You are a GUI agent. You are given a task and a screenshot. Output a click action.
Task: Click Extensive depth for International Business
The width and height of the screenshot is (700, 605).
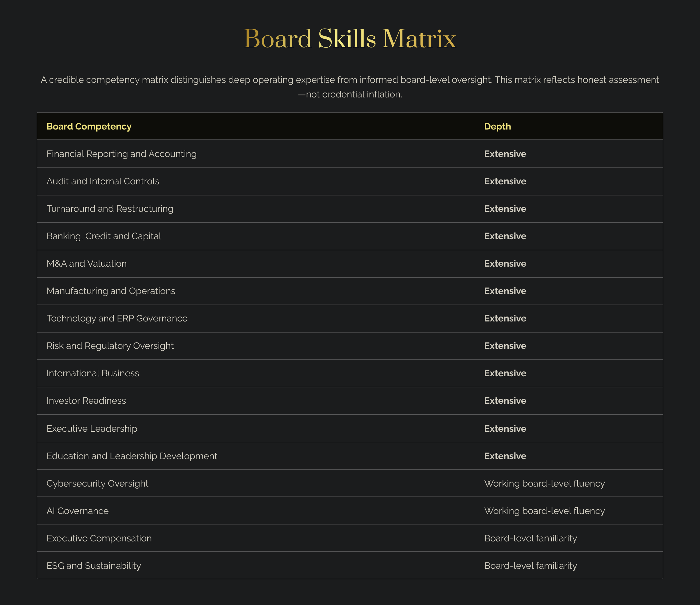(505, 373)
